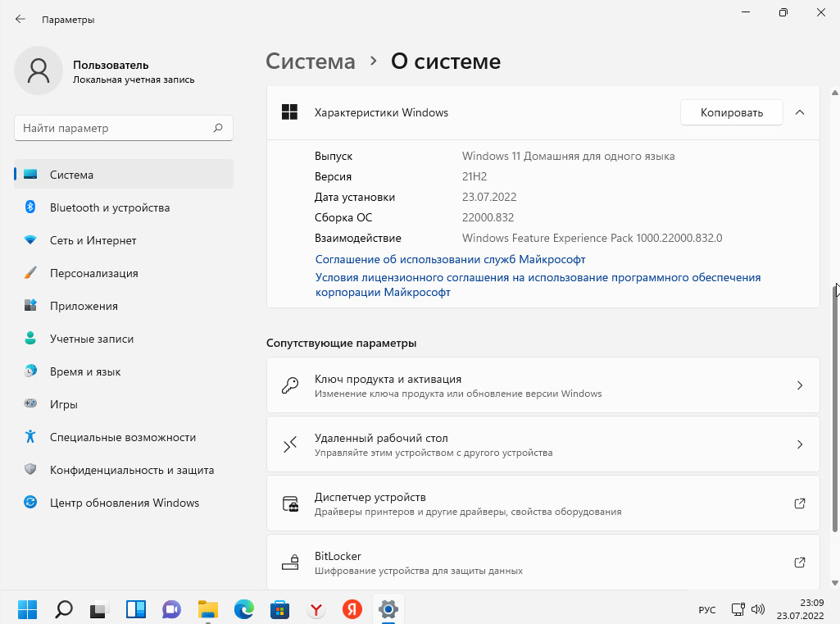Image resolution: width=840 pixels, height=624 pixels.
Task: Click the volume speaker tray icon
Action: click(x=758, y=609)
